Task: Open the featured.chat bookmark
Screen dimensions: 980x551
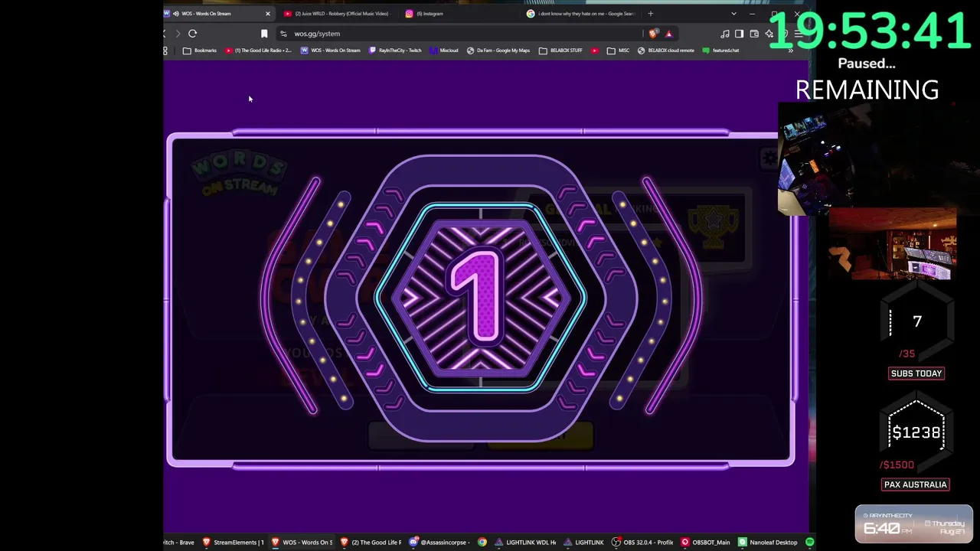Action: (721, 51)
